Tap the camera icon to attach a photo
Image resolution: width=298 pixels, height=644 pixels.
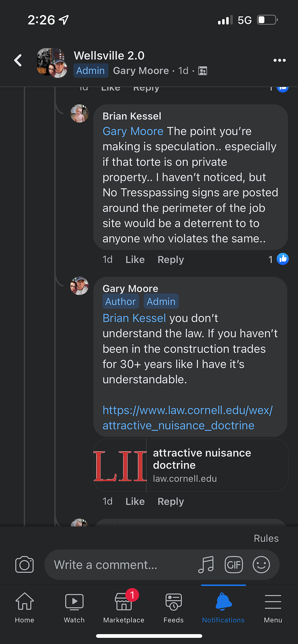click(x=24, y=565)
